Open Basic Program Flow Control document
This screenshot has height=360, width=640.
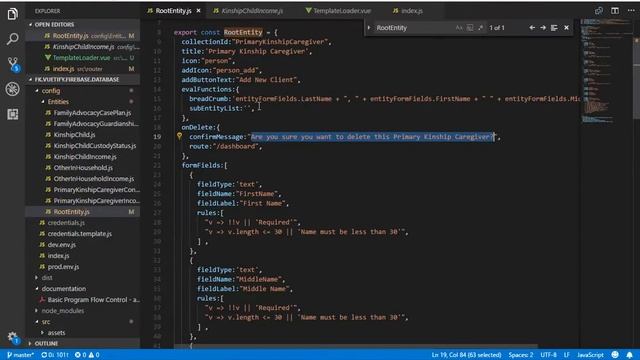pos(93,300)
